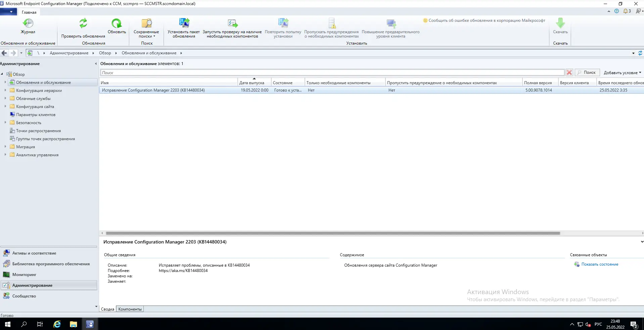The height and width of the screenshot is (330, 644).
Task: Click Администрирование in the breadcrumb path
Action: point(69,53)
